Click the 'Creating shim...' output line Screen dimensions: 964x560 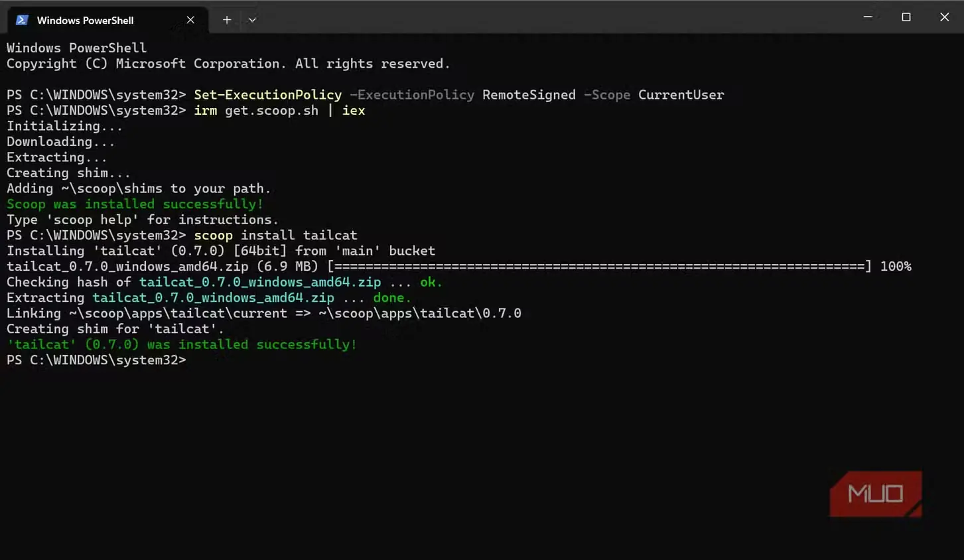68,173
